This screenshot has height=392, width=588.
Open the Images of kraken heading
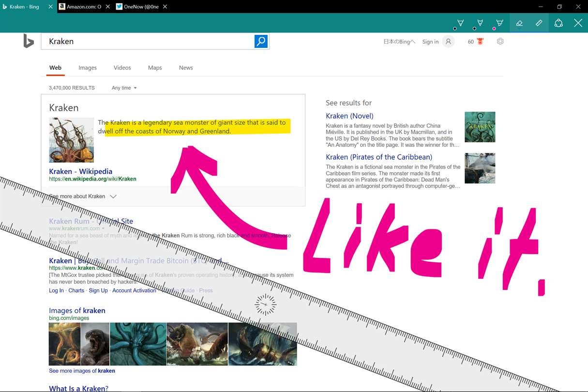click(x=77, y=311)
